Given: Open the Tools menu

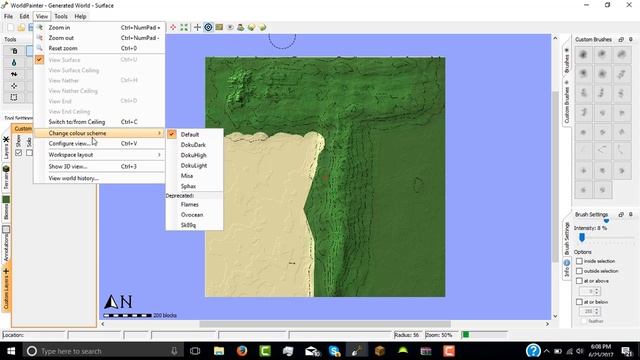Looking at the screenshot, I should pos(61,16).
